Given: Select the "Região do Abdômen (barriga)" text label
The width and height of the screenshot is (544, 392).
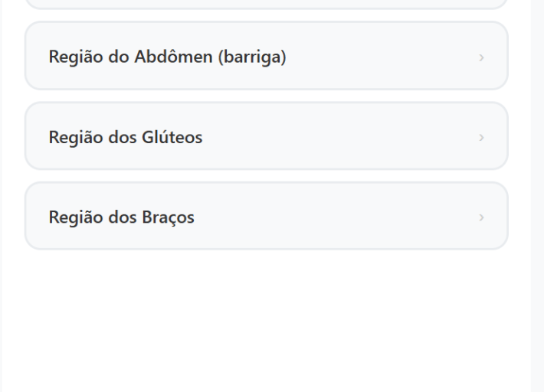Looking at the screenshot, I should pos(167,57).
